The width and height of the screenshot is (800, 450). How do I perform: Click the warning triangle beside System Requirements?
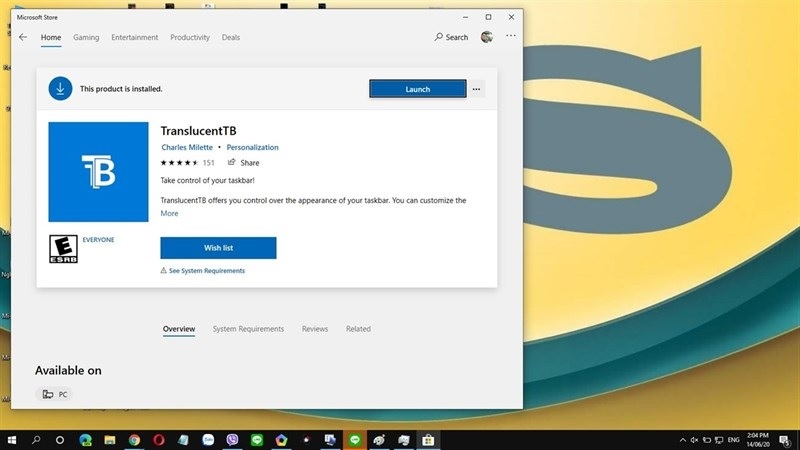pyautogui.click(x=163, y=270)
